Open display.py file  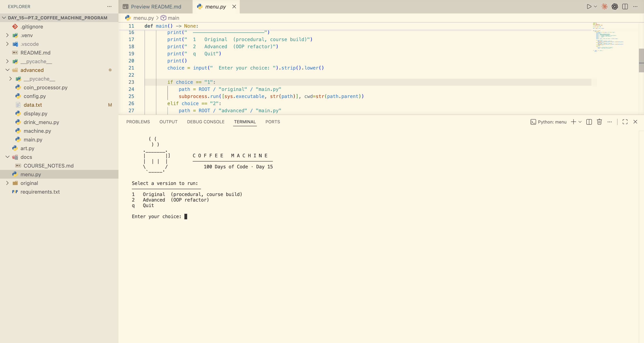(59, 114)
